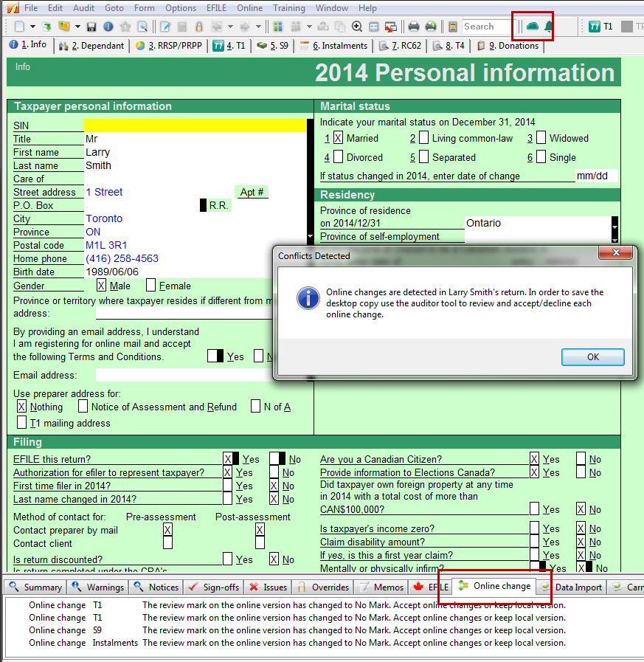644x662 pixels.
Task: Click the 'Is return discounted?' label
Action: click(58, 559)
